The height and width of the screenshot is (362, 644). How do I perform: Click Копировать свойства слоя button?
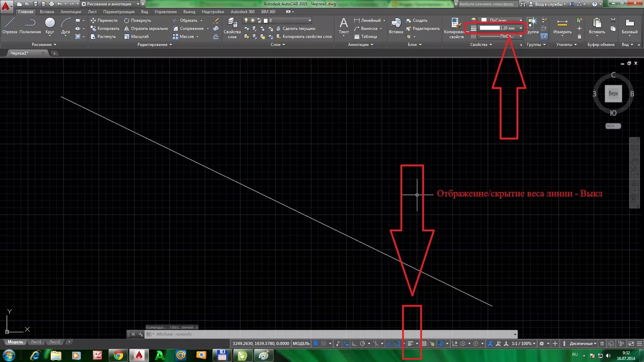[x=304, y=37]
